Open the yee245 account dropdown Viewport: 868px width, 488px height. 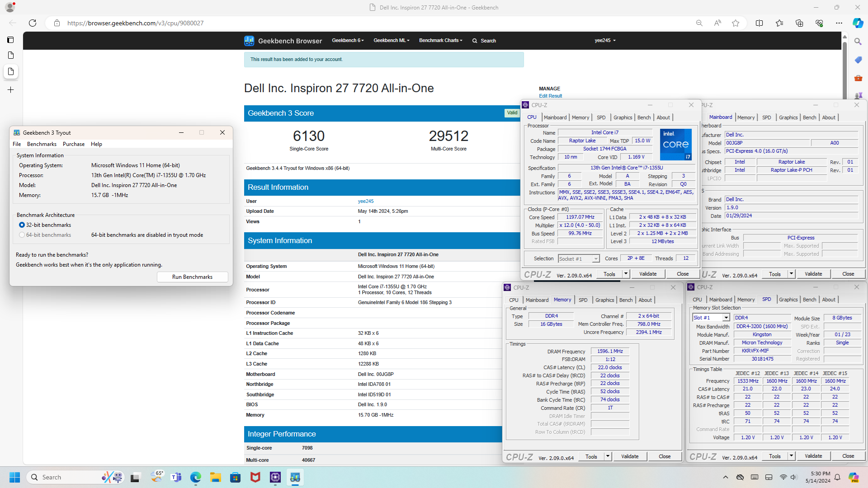point(605,41)
